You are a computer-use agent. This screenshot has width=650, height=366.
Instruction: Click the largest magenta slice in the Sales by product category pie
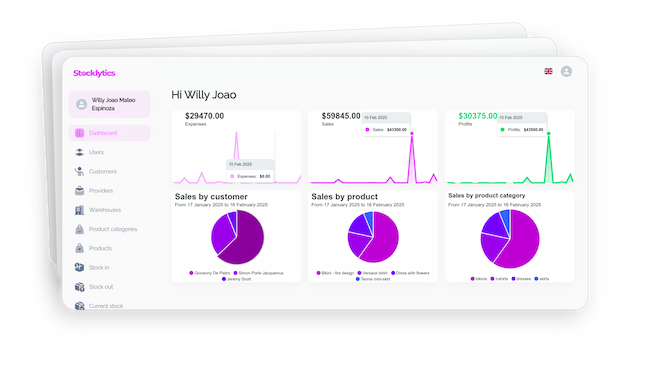coord(521,242)
